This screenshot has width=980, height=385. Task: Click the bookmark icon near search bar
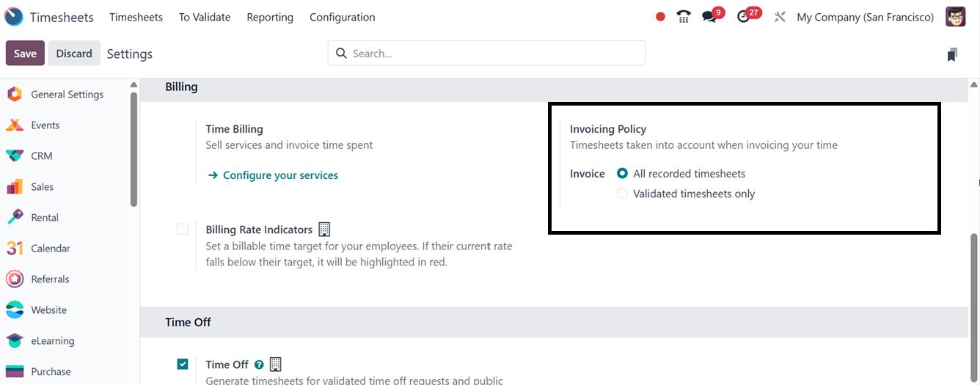click(x=952, y=54)
